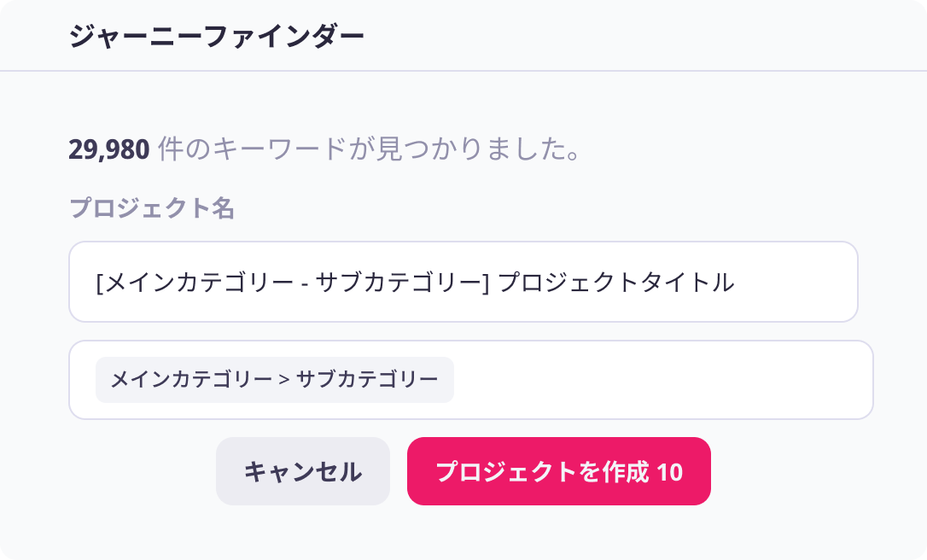This screenshot has width=927, height=560.
Task: Click the opening bracket in the project name
Action: pos(100,283)
